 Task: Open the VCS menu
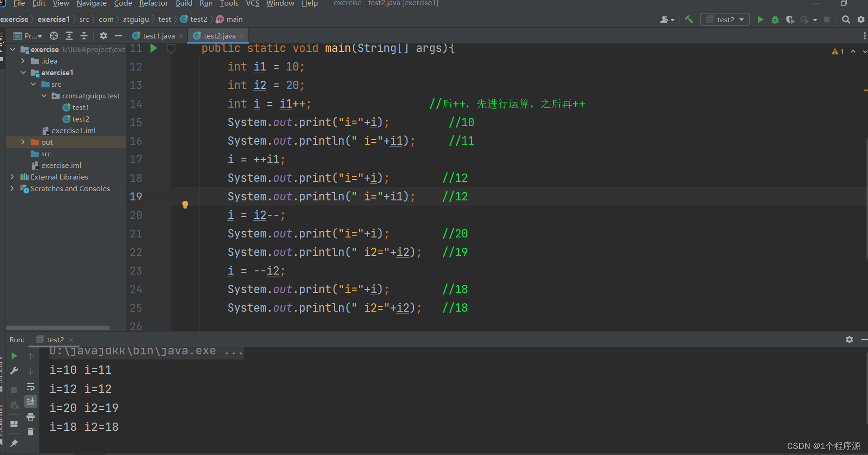[253, 4]
